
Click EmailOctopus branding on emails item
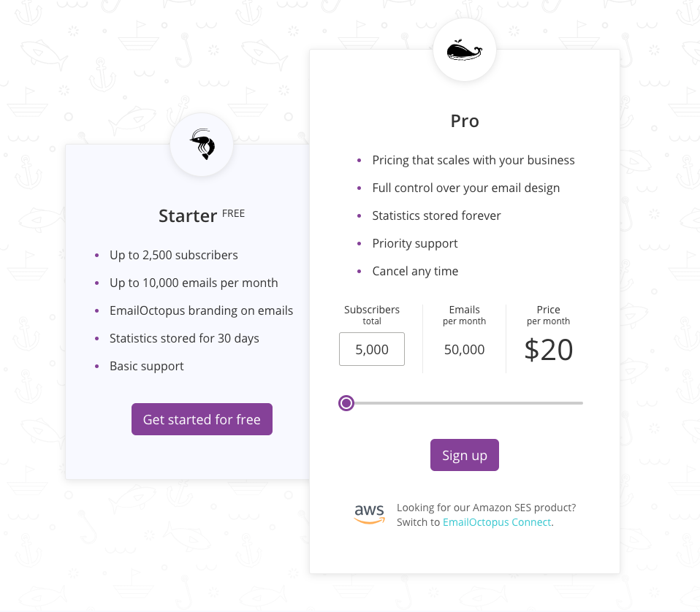click(x=202, y=310)
